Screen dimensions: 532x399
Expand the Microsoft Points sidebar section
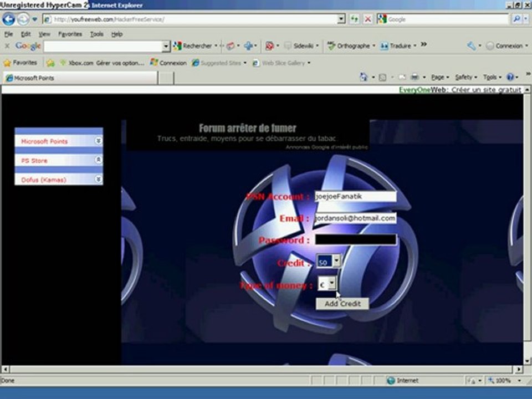tap(99, 141)
